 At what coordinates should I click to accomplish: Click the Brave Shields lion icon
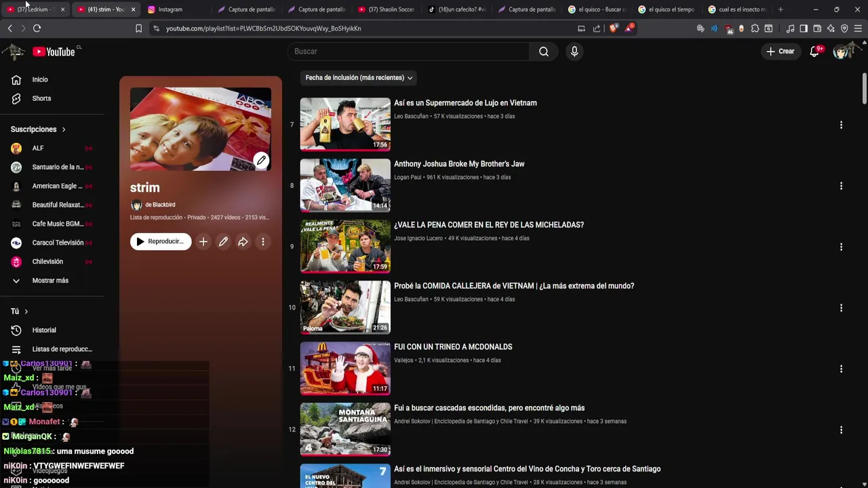(614, 28)
